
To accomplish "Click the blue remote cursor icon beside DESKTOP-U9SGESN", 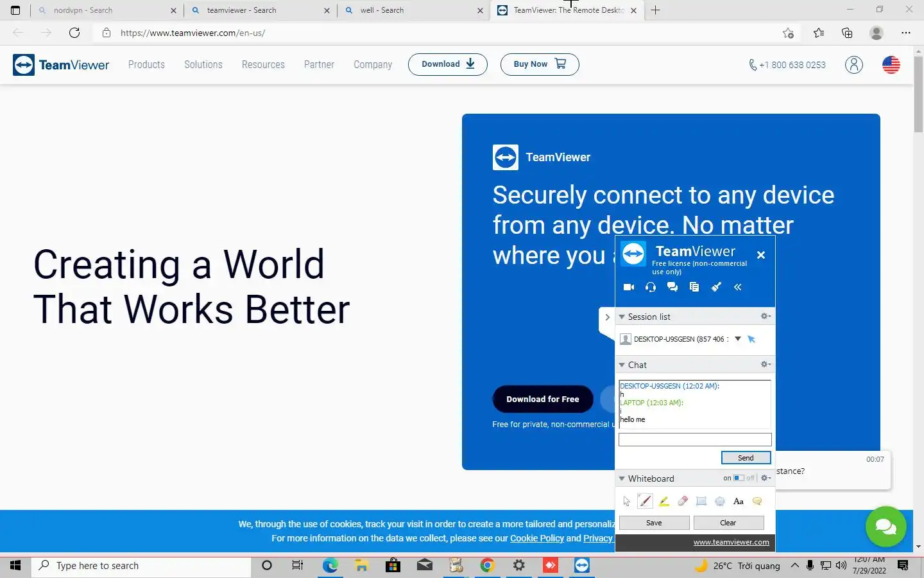I will click(x=751, y=339).
